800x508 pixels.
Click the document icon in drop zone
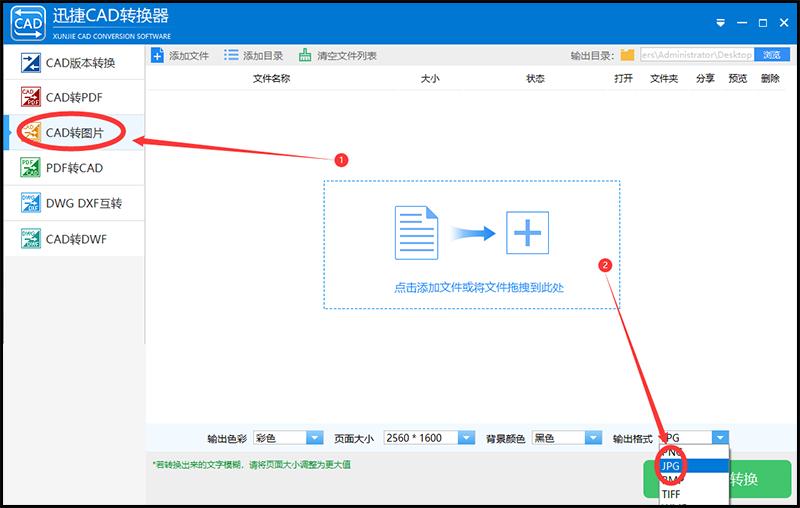(416, 233)
